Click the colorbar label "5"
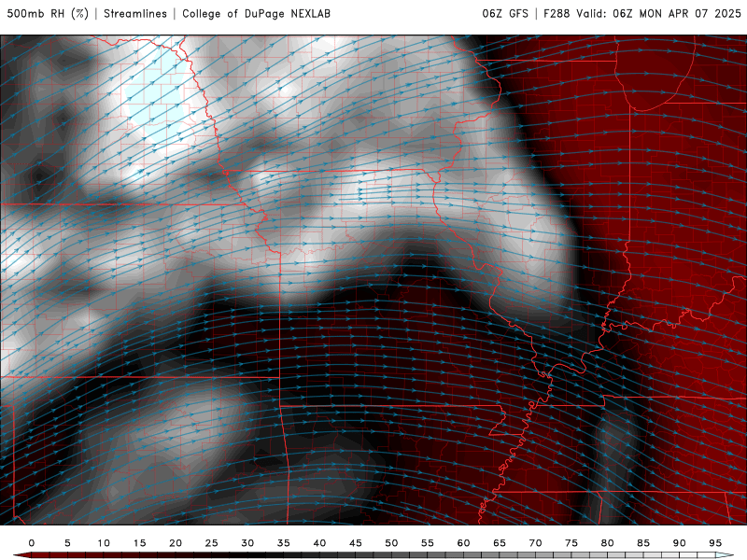The height and width of the screenshot is (560, 747). click(x=67, y=543)
